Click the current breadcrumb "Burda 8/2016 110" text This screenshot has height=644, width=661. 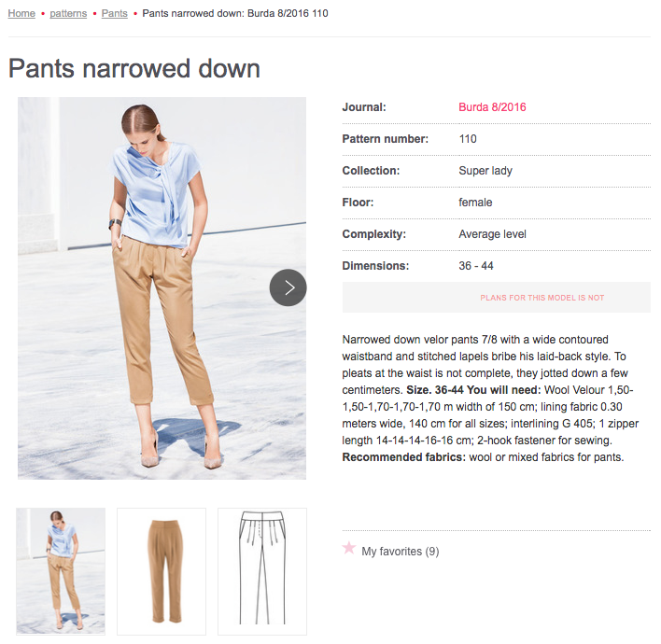point(288,13)
